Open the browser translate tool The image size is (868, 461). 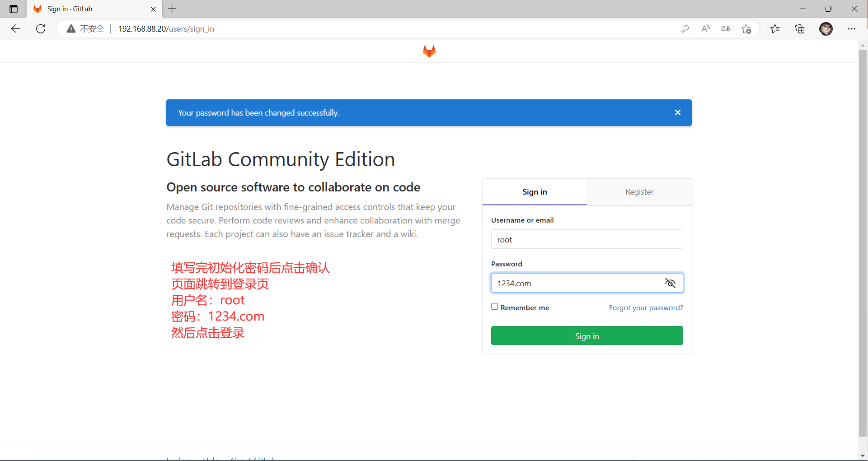click(726, 28)
